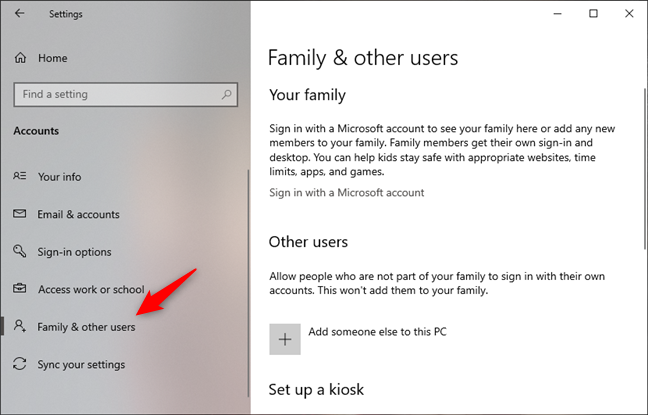Open Sync your settings page
The height and width of the screenshot is (415, 648).
(x=81, y=365)
